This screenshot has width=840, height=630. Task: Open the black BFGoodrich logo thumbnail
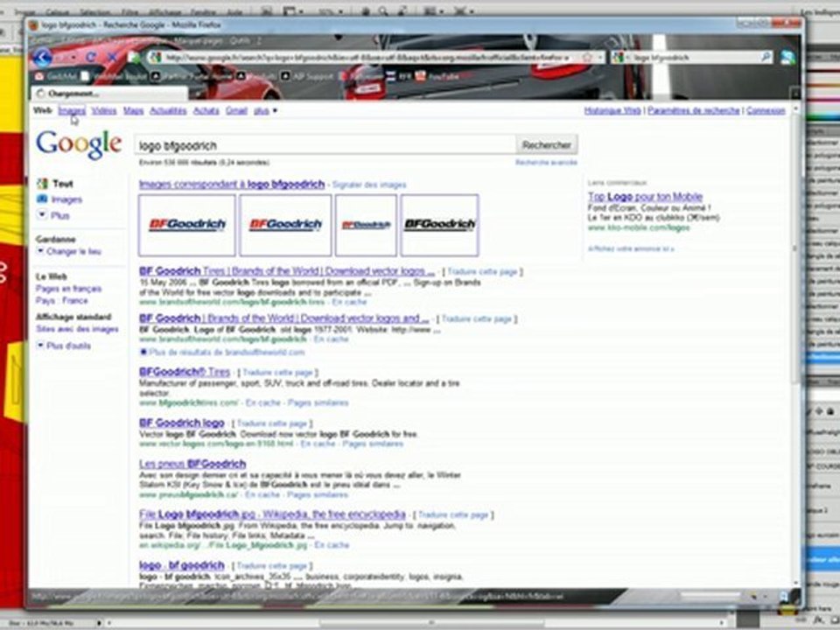[x=439, y=225]
